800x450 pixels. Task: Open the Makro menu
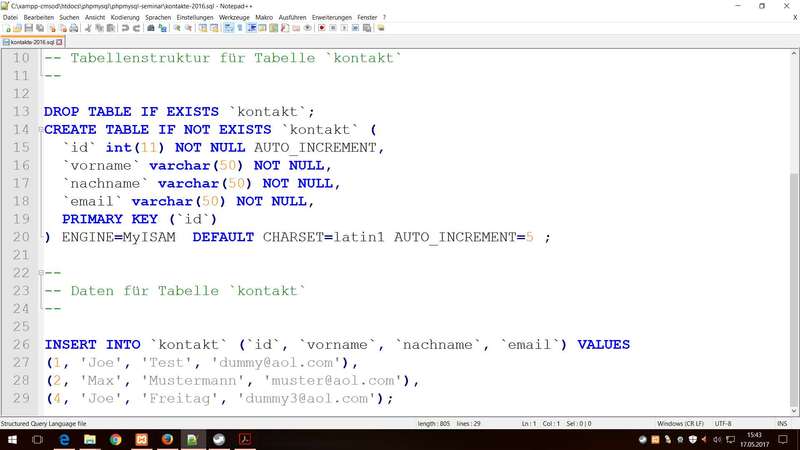coord(264,17)
